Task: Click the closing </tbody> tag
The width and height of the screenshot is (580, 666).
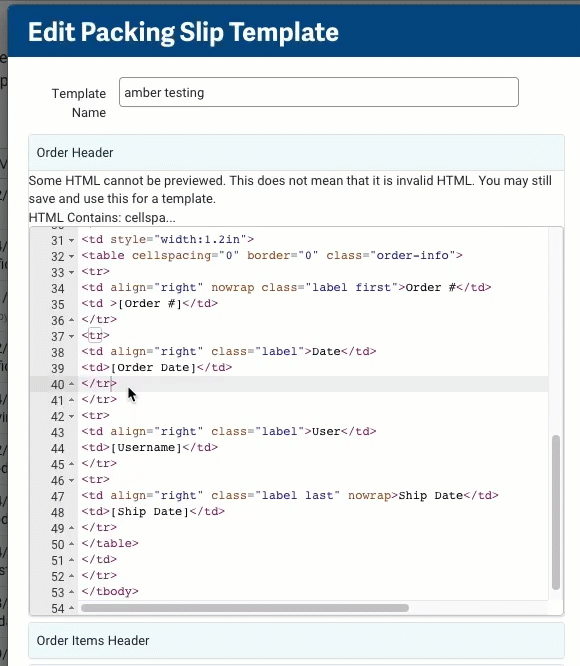Action: click(x=110, y=591)
